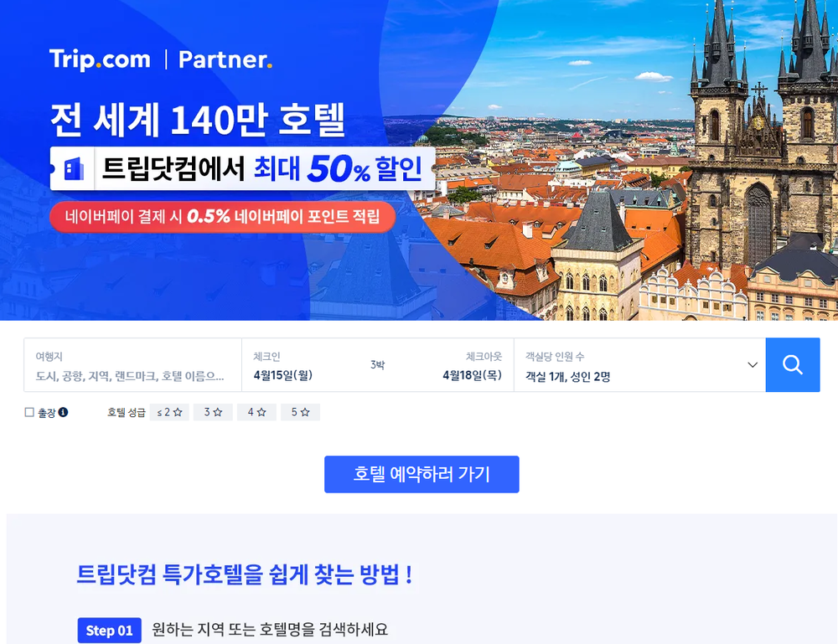The height and width of the screenshot is (644, 838).
Task: Click the 호텔 예약하러 가기 button
Action: point(422,474)
